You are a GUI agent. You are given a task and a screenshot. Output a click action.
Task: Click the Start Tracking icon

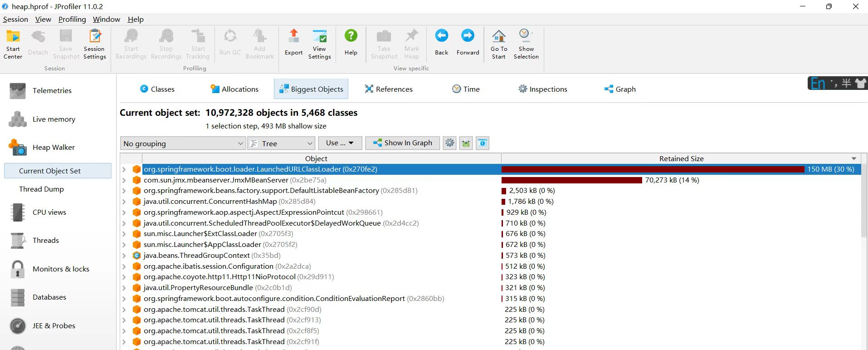pyautogui.click(x=198, y=44)
